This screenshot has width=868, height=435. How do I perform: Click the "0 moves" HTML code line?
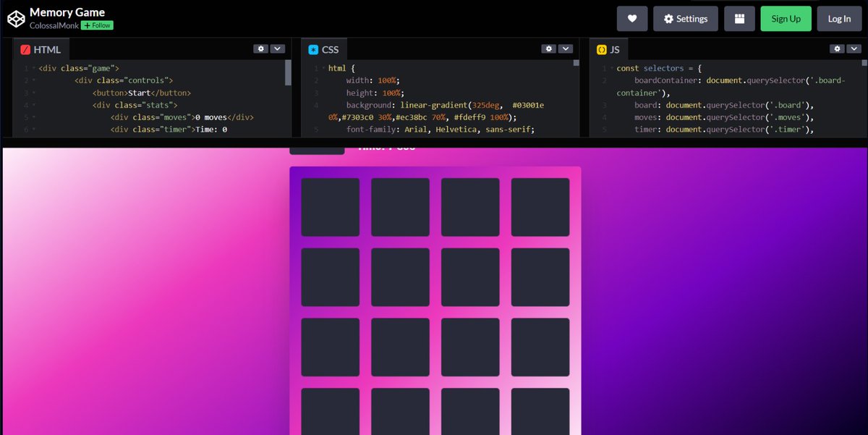coord(182,117)
